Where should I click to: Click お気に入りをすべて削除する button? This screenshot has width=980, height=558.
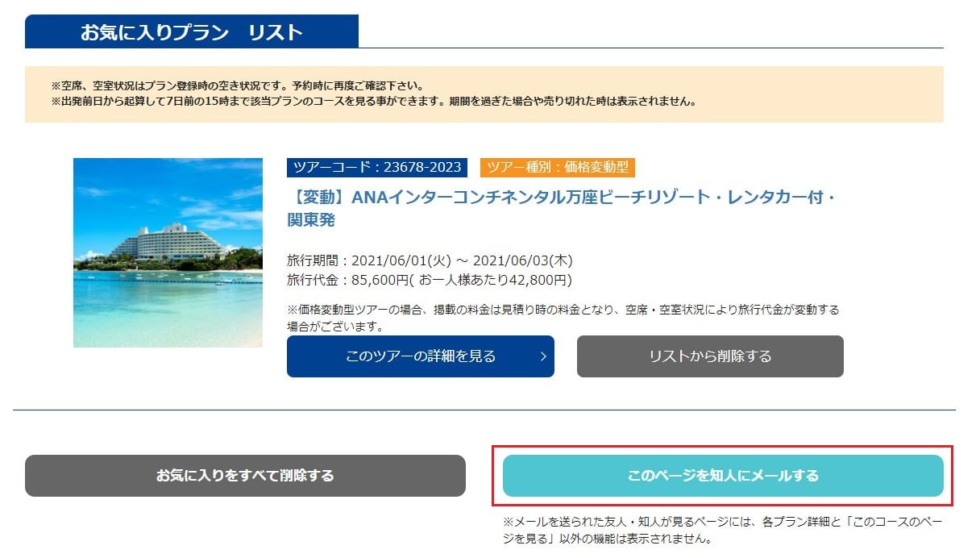coord(245,476)
